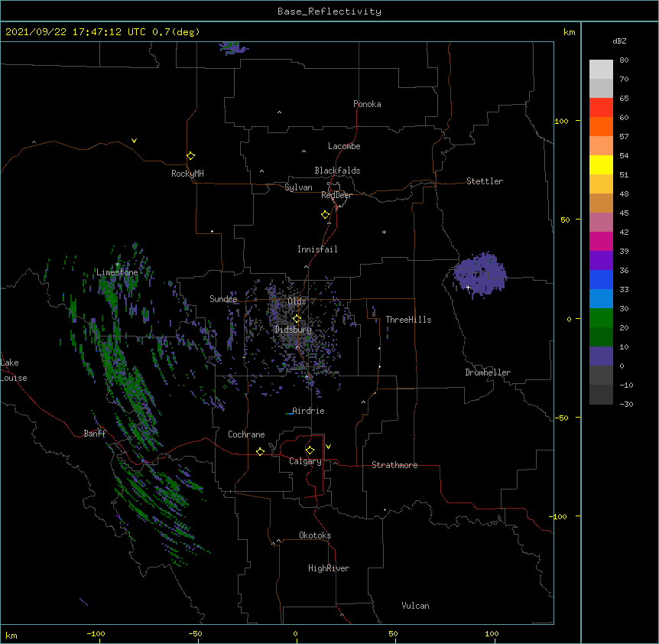659x644 pixels.
Task: Click the yellow diamond marker south of RedDeer
Action: 326,215
